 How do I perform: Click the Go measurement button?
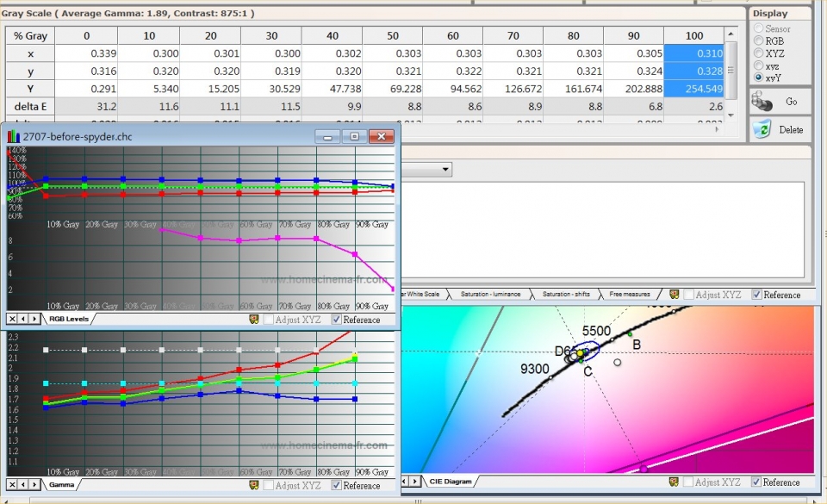pyautogui.click(x=780, y=101)
